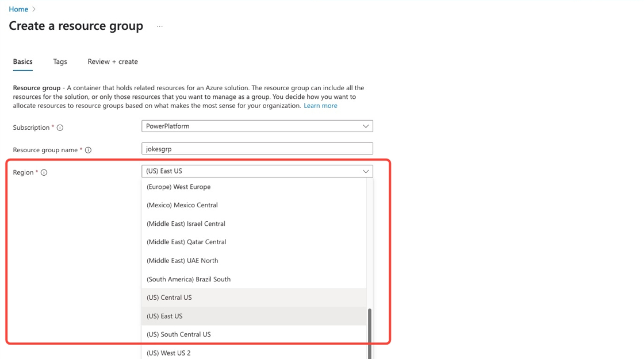Click the Resource group name input field

[257, 149]
